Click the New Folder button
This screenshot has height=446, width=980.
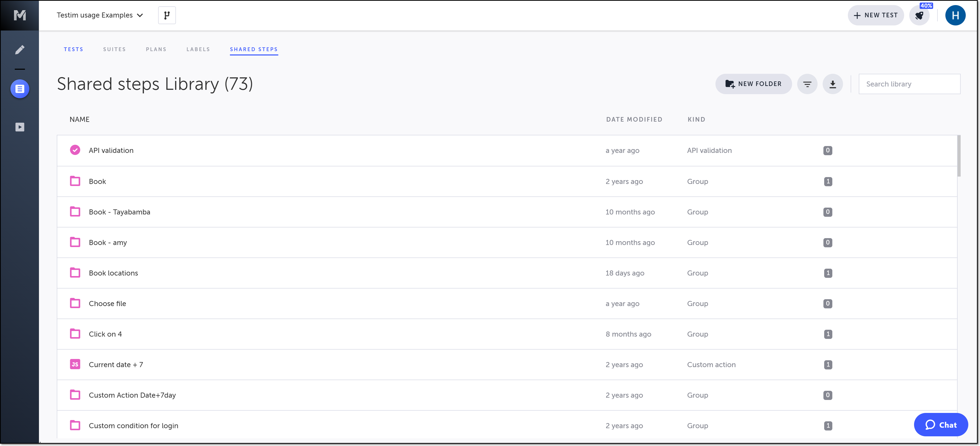tap(753, 84)
